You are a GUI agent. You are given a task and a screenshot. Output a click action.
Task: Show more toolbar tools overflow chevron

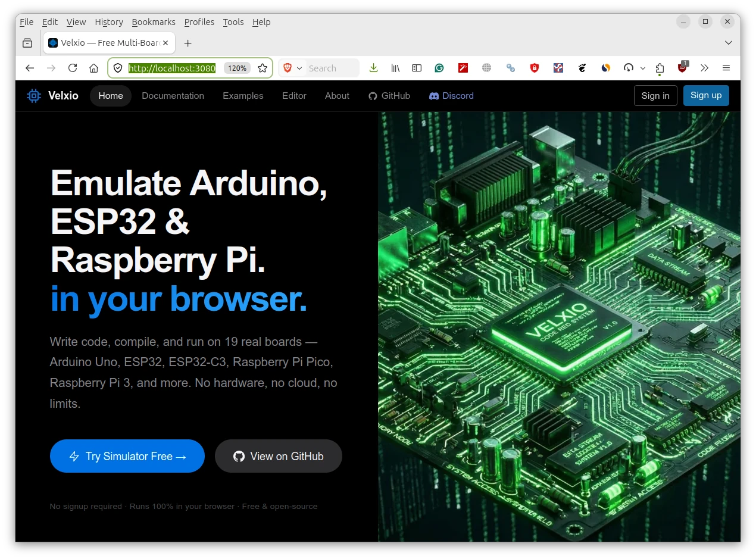tap(705, 68)
